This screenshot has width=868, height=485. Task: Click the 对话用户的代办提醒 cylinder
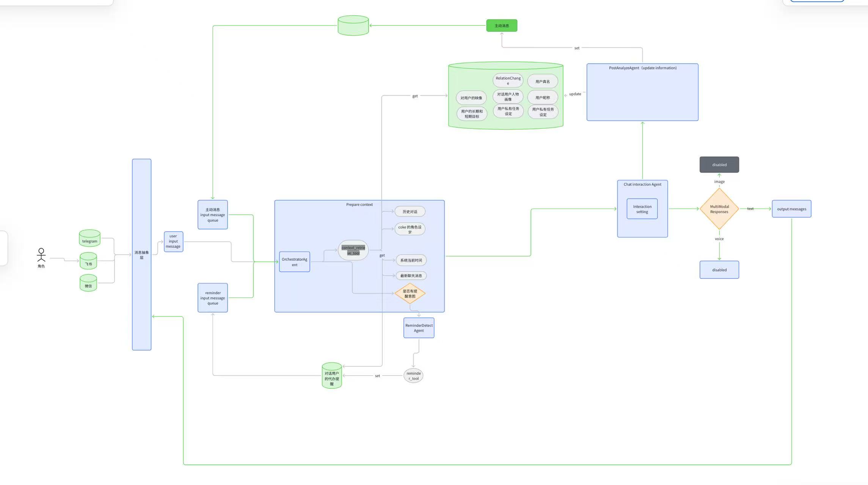pyautogui.click(x=332, y=376)
